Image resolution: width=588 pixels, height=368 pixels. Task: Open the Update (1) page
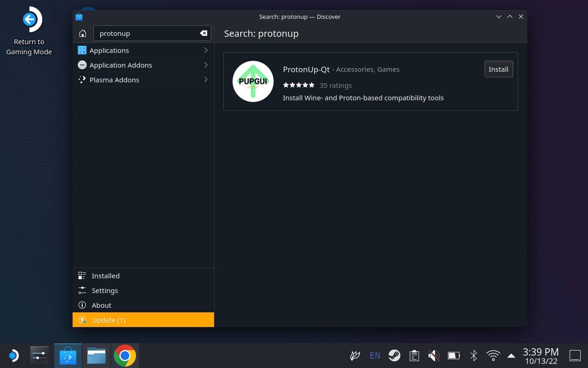(143, 320)
